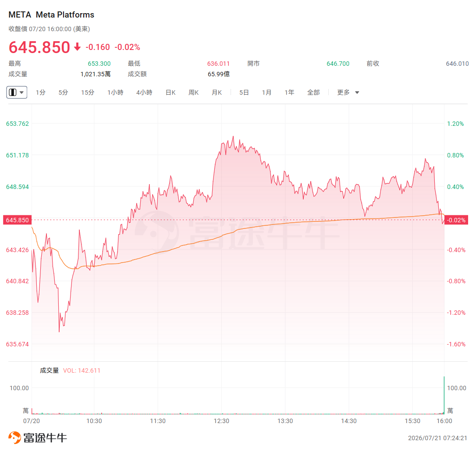Viewport: 476px width, 452px height.
Task: Click the 640.842 left axis label
Action: (x=17, y=281)
